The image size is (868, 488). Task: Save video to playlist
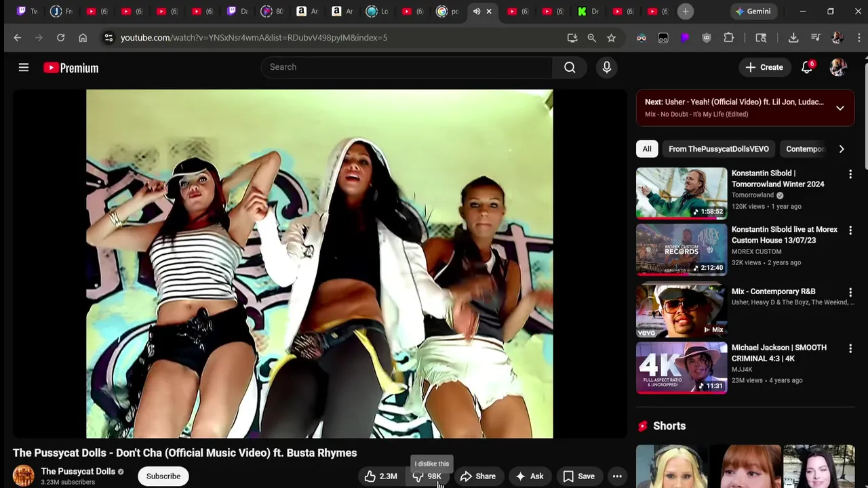pyautogui.click(x=578, y=476)
